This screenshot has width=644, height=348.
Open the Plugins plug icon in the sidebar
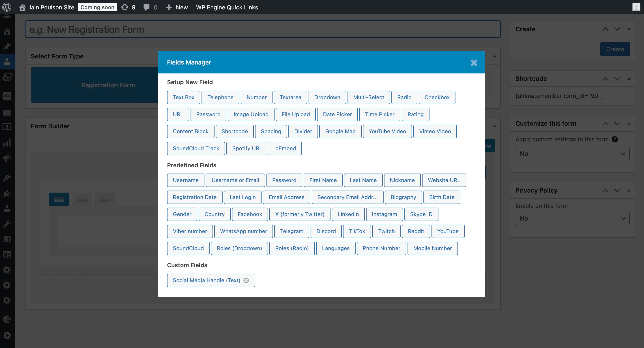(x=7, y=193)
